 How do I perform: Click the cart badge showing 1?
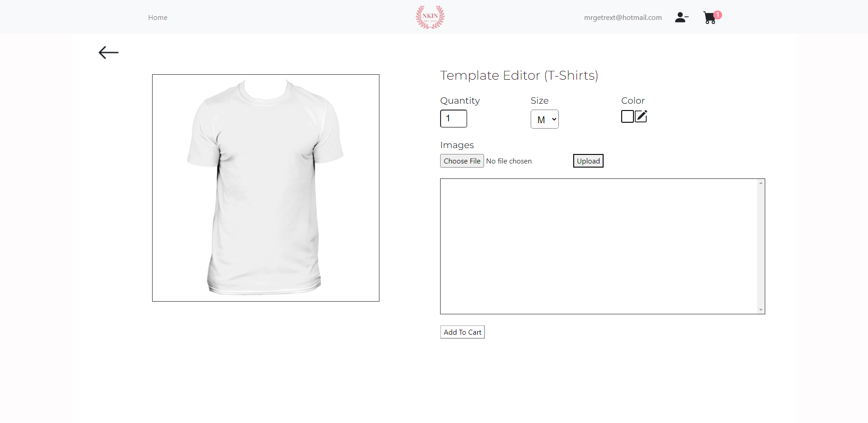coord(718,15)
